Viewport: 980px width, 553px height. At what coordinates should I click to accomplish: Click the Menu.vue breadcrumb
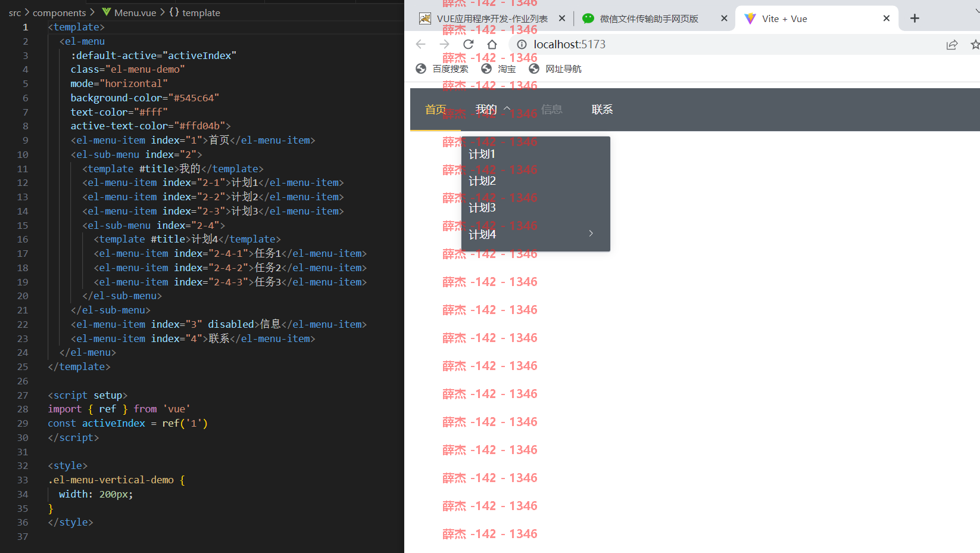point(135,13)
